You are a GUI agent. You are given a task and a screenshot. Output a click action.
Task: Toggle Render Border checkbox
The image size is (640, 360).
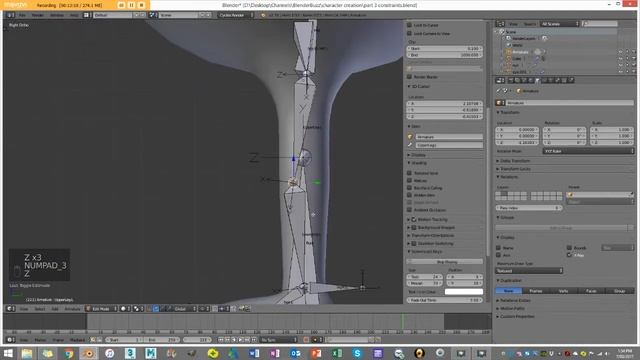tap(409, 77)
